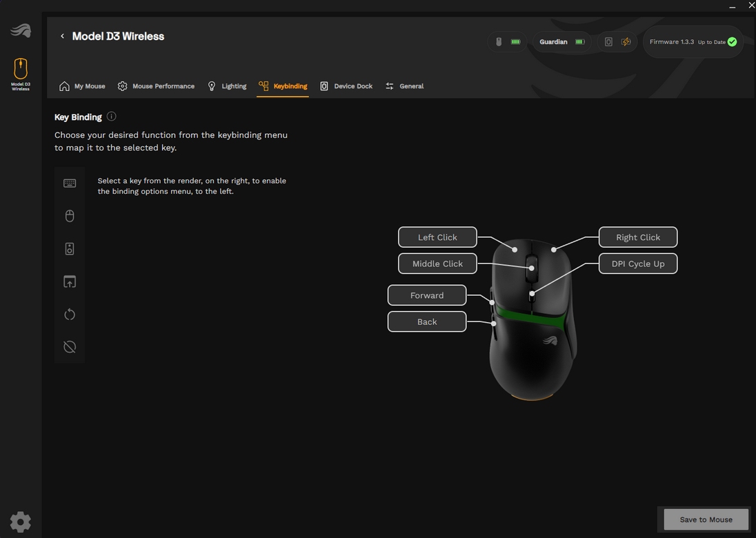Click the Guardian battery status pill
756x538 pixels.
561,42
